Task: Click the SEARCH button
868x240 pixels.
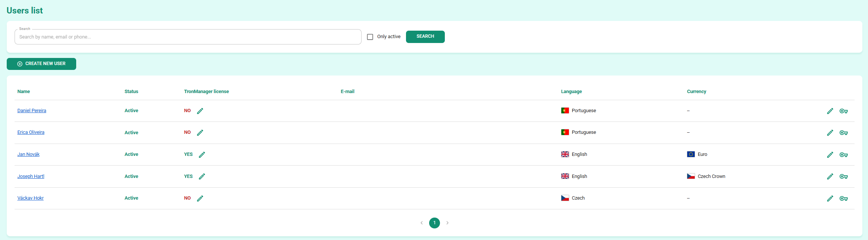Action: [x=425, y=37]
